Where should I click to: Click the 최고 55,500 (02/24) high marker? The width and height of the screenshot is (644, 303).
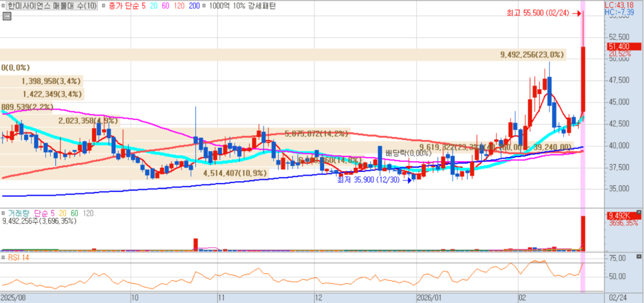pos(543,13)
